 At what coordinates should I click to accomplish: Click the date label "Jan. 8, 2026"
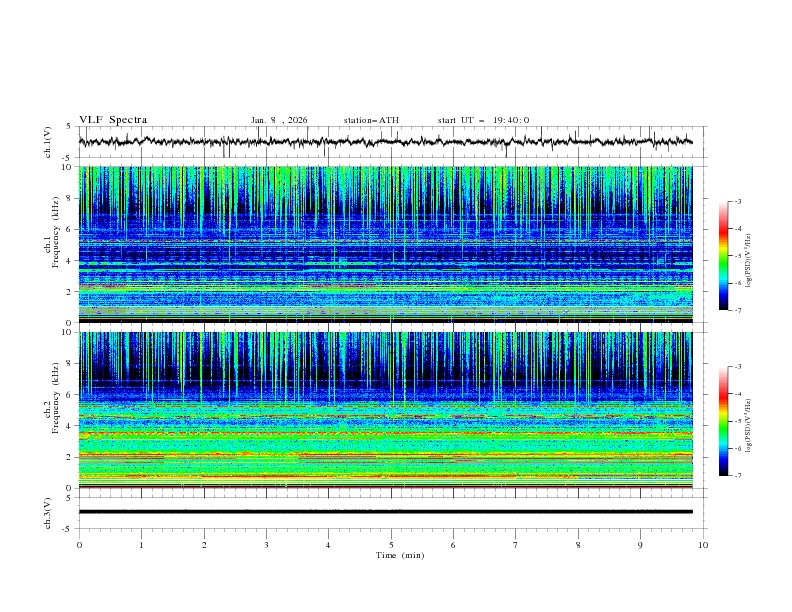[x=279, y=120]
